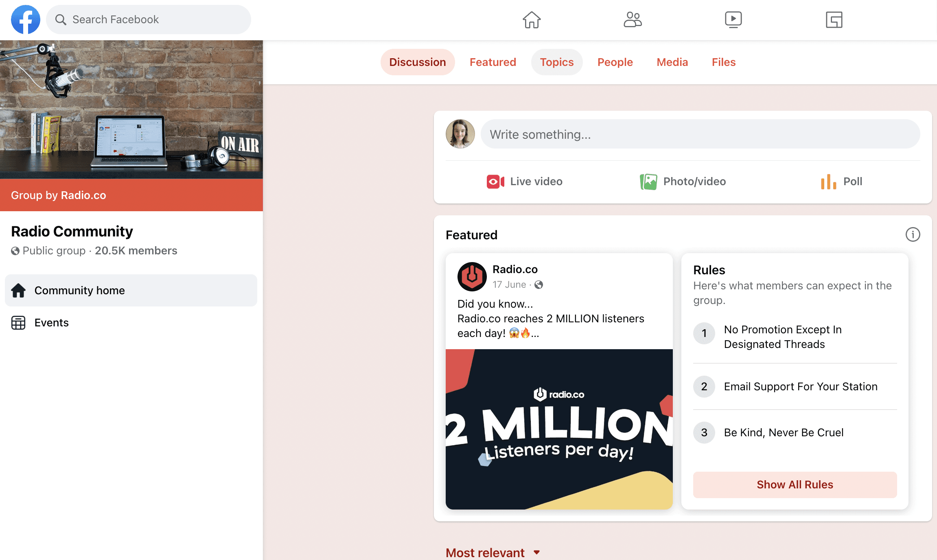
Task: Click the Write something input
Action: [x=700, y=134]
